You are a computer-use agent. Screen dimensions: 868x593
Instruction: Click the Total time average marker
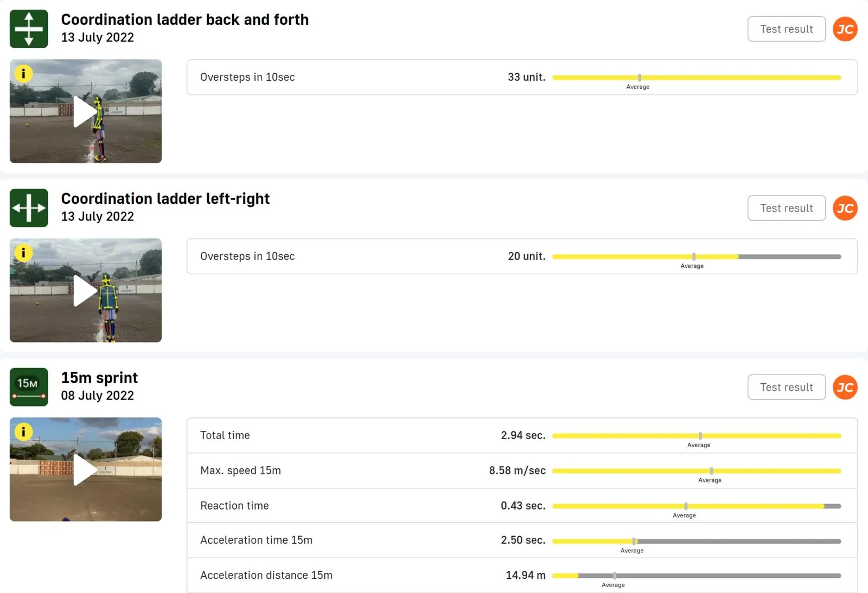(700, 436)
